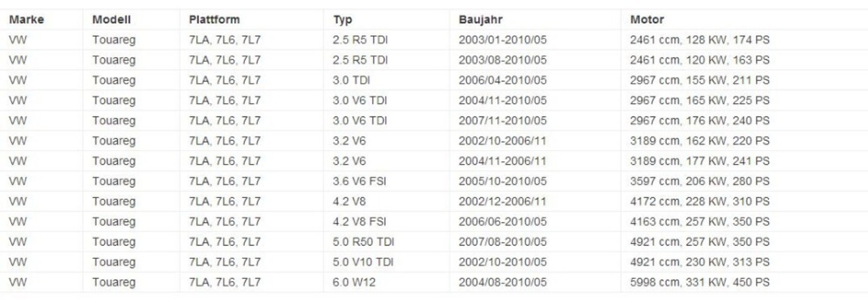868x303 pixels.
Task: Click the 4.2 V8 FSI type cell
Action: pos(360,221)
